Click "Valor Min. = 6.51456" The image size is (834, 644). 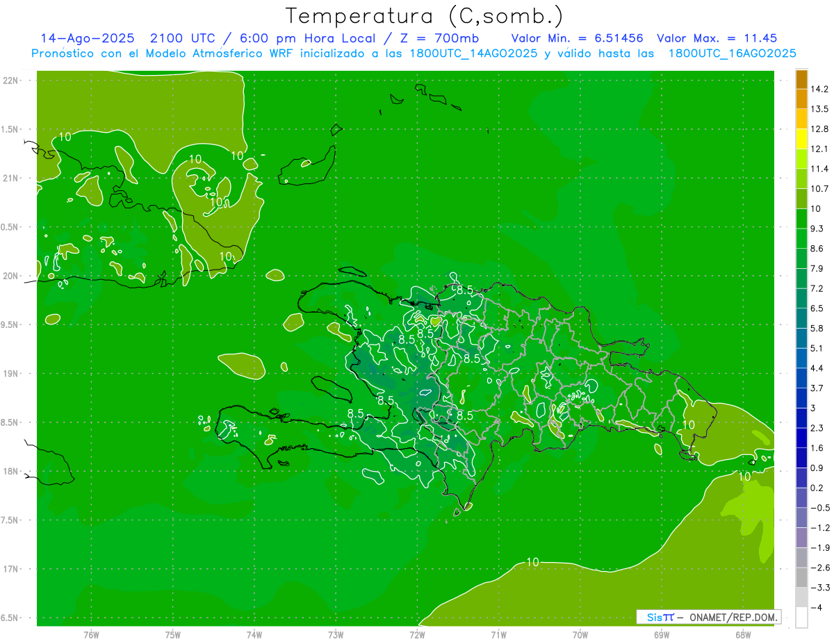tap(577, 38)
